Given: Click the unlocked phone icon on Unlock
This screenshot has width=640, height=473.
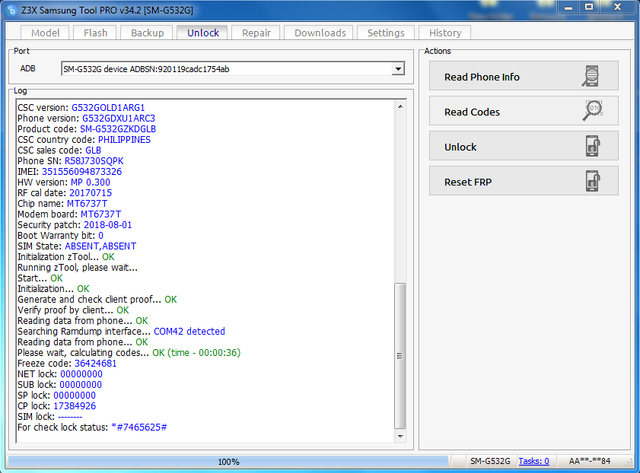Looking at the screenshot, I should pos(593,146).
